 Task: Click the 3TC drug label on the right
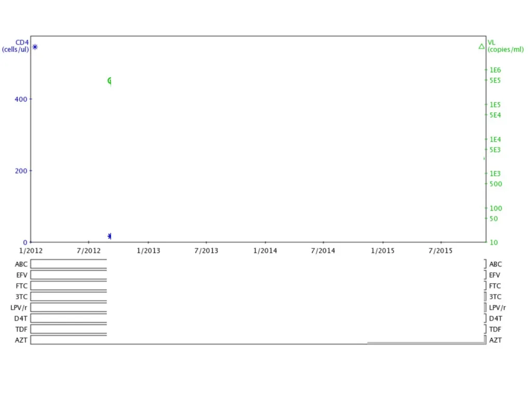pos(495,297)
